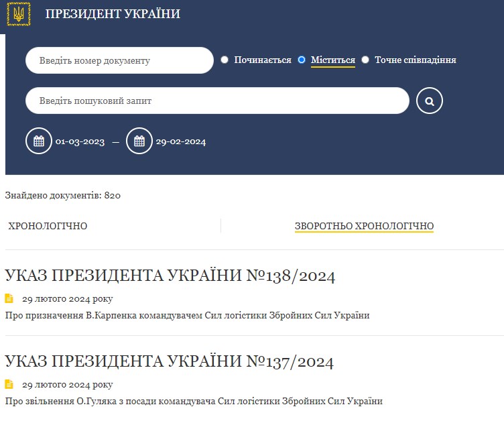Image resolution: width=504 pixels, height=421 pixels.
Task: Click the date under decree №138/2024
Action: point(68,299)
